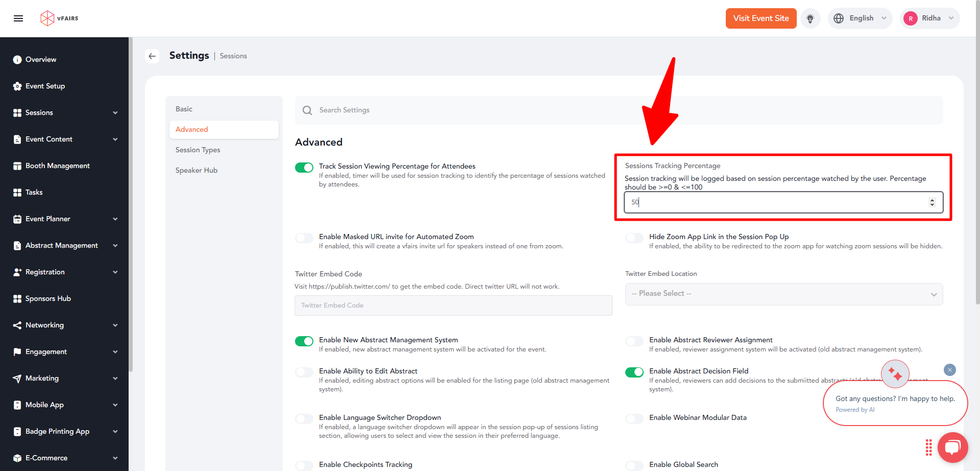Click the Engagement flag icon
This screenshot has width=980, height=471.
coord(17,352)
